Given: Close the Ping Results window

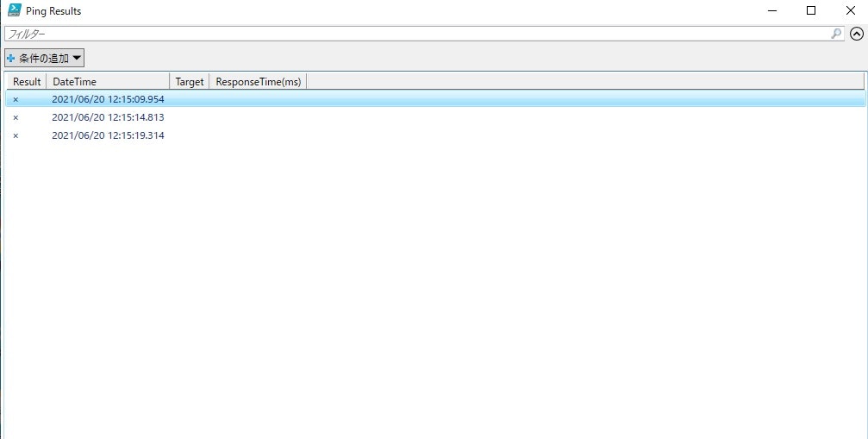Looking at the screenshot, I should (x=850, y=10).
